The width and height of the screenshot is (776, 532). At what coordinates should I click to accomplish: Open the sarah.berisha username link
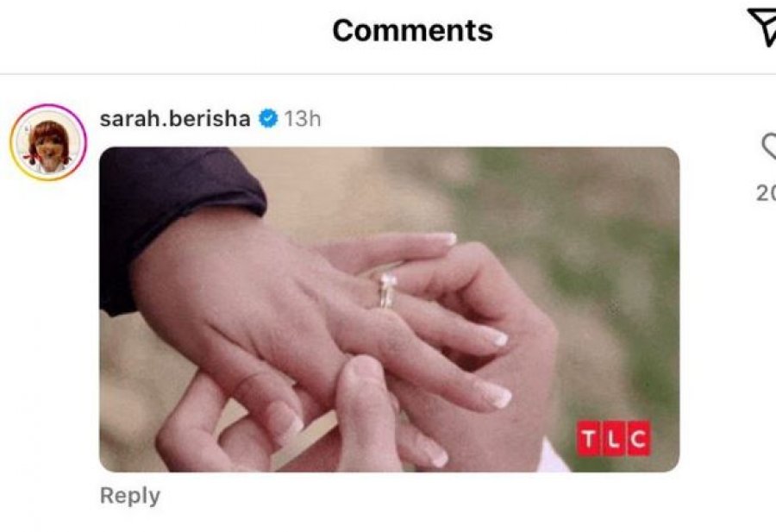[175, 119]
